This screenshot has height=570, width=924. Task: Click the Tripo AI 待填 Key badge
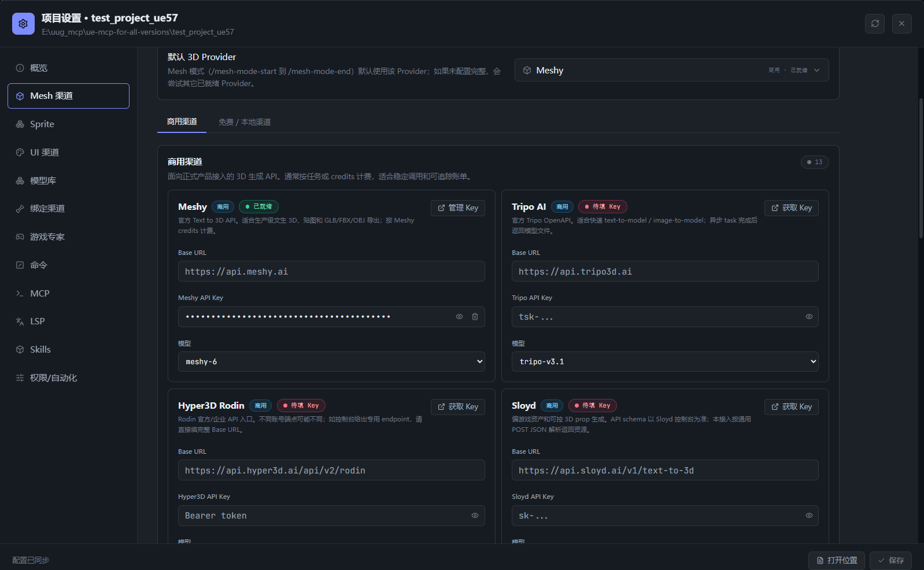pyautogui.click(x=603, y=207)
